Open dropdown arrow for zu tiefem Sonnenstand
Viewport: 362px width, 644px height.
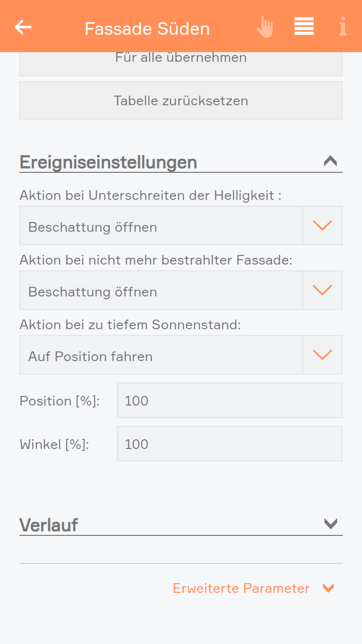click(322, 355)
